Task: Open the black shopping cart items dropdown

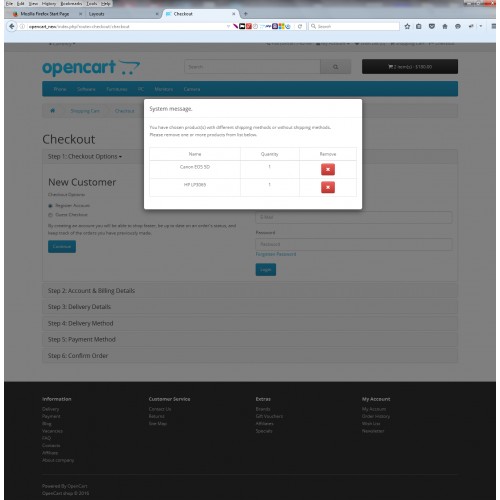Action: pyautogui.click(x=410, y=67)
